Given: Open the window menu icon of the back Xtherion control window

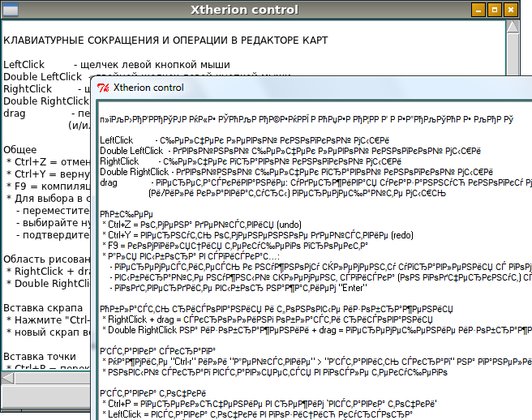Looking at the screenshot, I should 10,10.
